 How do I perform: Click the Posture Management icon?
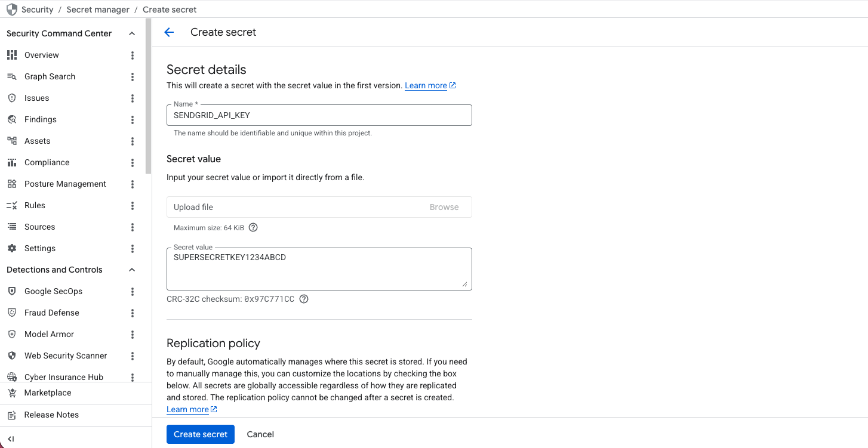point(12,184)
